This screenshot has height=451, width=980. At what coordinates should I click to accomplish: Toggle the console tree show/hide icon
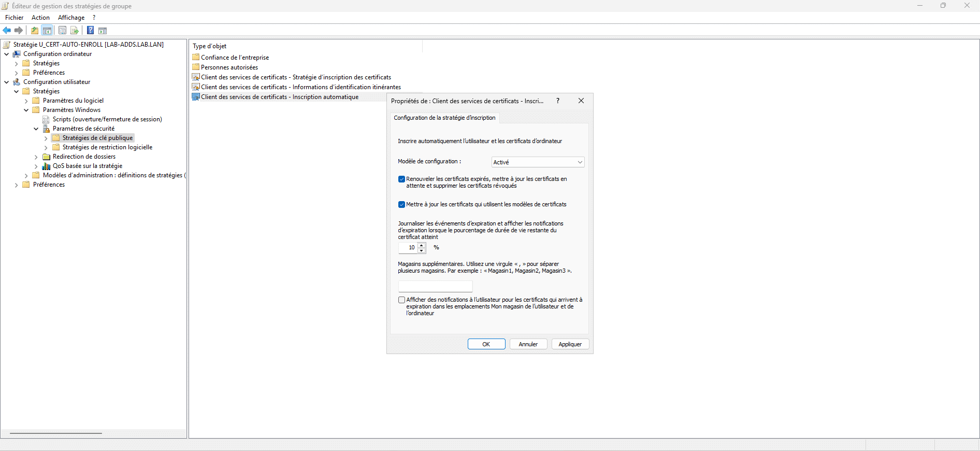click(47, 31)
